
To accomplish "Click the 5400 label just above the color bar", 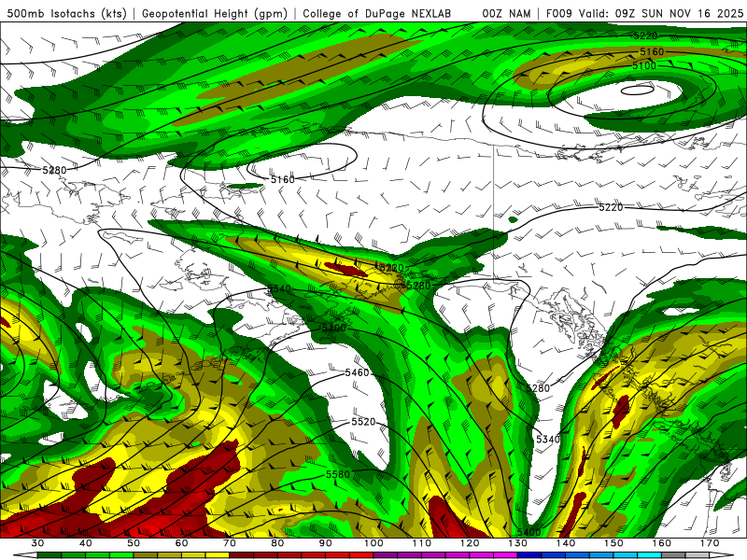I will pos(529,532).
